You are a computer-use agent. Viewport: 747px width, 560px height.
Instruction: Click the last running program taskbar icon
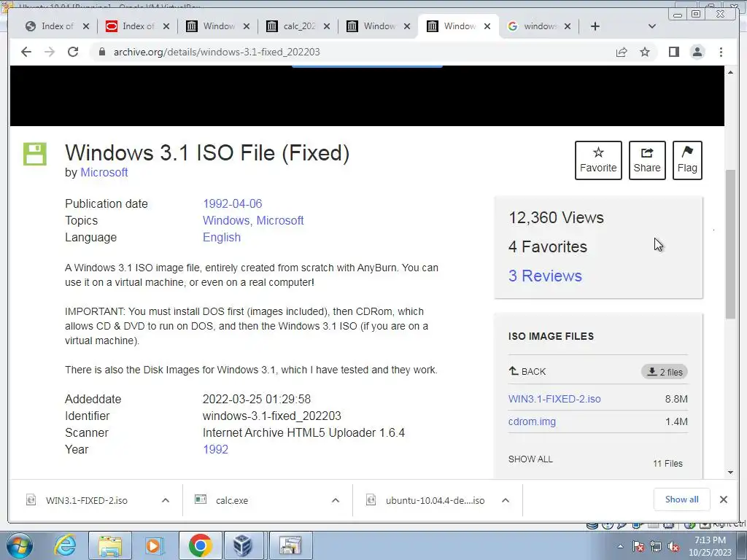[290, 545]
